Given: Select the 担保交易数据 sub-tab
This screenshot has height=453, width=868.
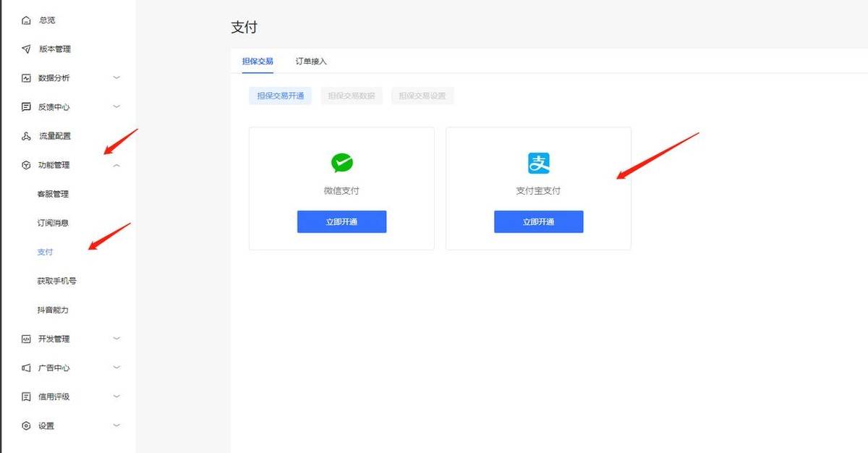Looking at the screenshot, I should pyautogui.click(x=352, y=96).
